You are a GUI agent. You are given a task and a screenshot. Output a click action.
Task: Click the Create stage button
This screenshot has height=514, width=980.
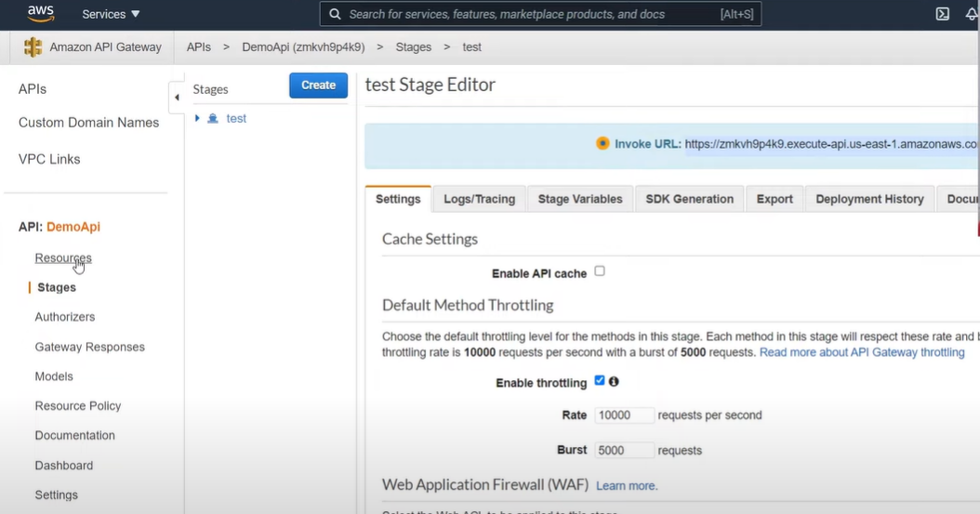pyautogui.click(x=318, y=85)
